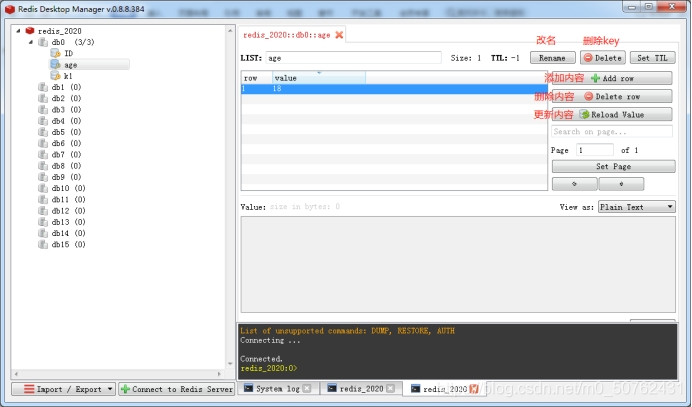The width and height of the screenshot is (692, 407).
Task: Collapse the db0 database node
Action: 31,42
